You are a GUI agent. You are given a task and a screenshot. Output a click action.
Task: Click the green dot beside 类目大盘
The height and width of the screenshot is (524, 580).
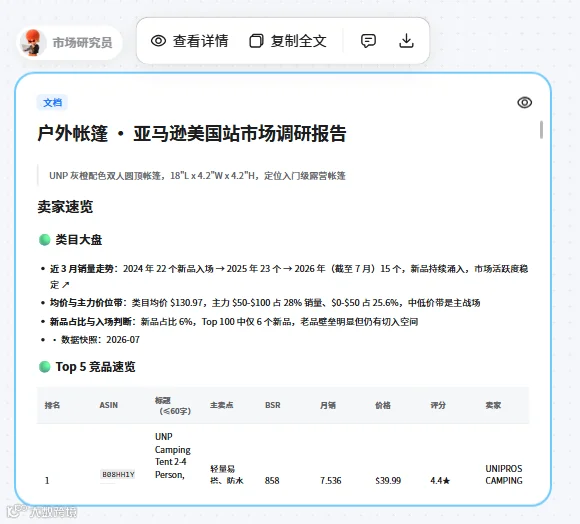pos(44,240)
